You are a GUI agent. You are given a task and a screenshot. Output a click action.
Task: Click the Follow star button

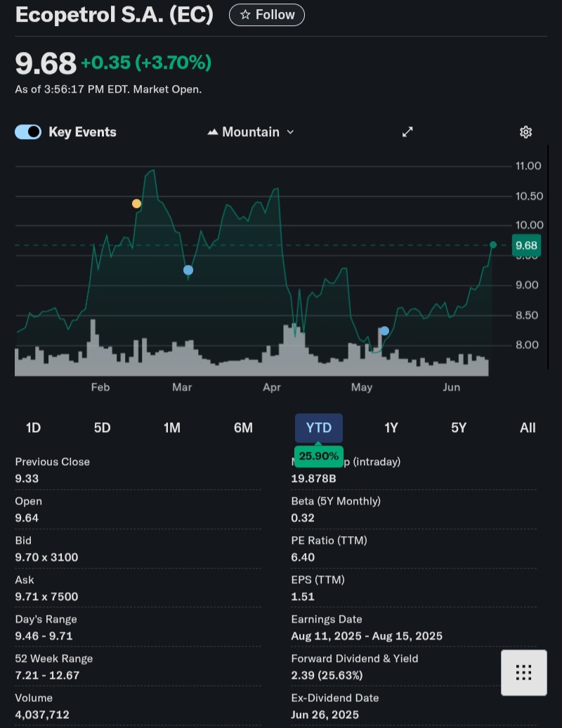[267, 15]
